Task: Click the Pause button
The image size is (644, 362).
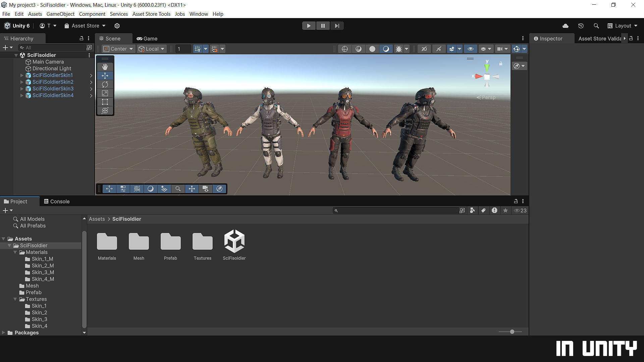Action: [323, 26]
